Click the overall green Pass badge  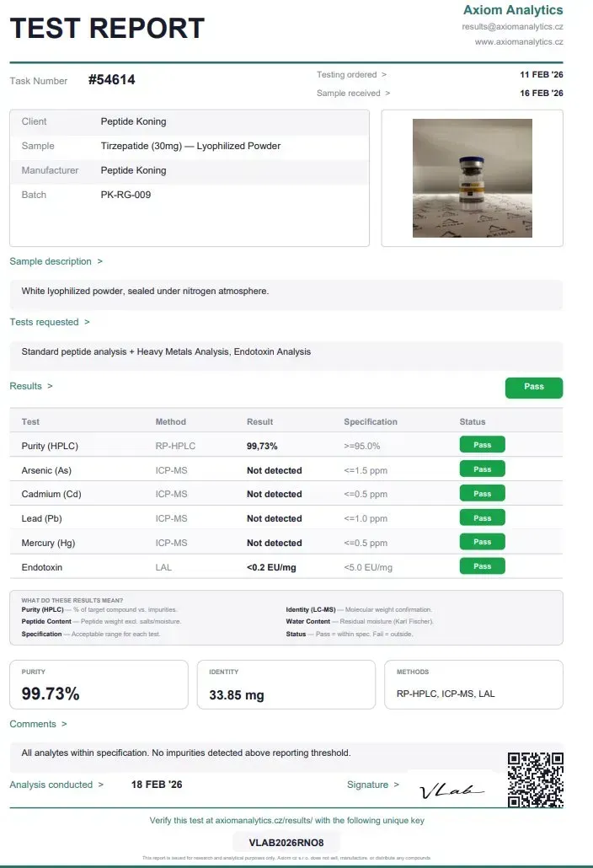pyautogui.click(x=534, y=388)
